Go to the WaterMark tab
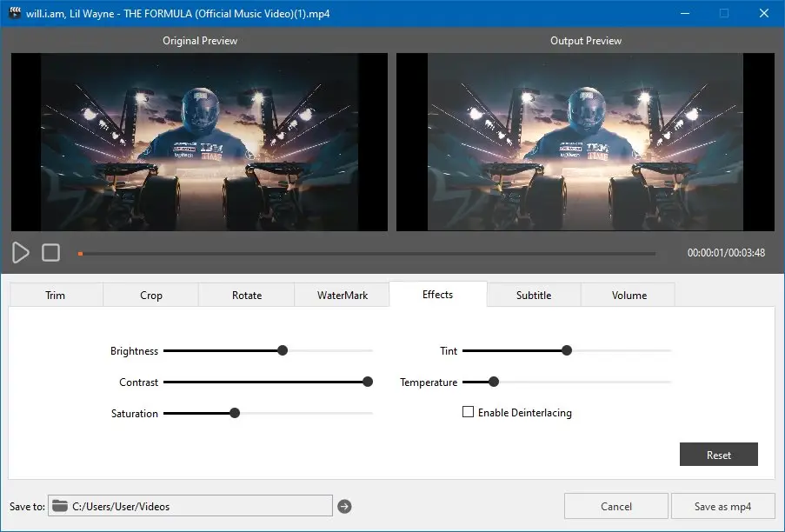The width and height of the screenshot is (785, 532). [x=343, y=296]
